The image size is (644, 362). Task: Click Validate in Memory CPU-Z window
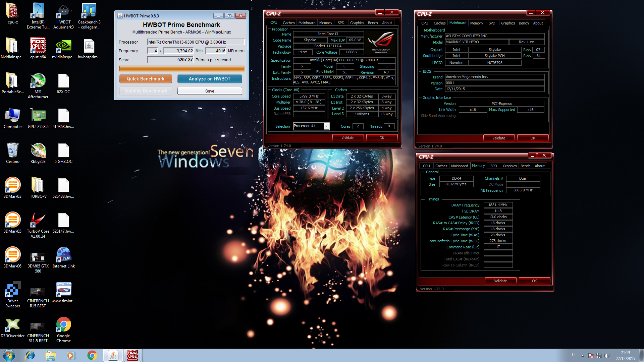click(x=500, y=281)
